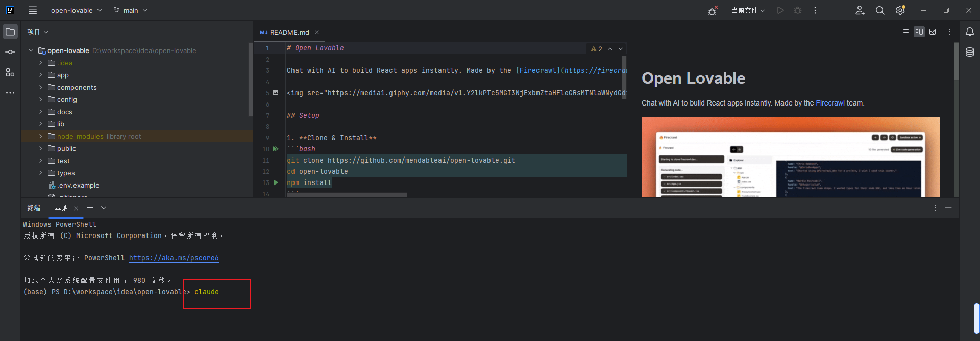Open the main git branch dropdown
Viewport: 980px width, 341px height.
130,10
